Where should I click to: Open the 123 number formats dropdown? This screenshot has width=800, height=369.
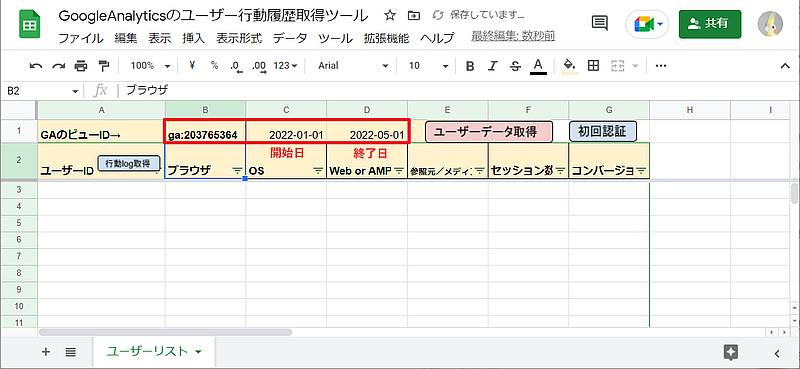click(x=285, y=66)
